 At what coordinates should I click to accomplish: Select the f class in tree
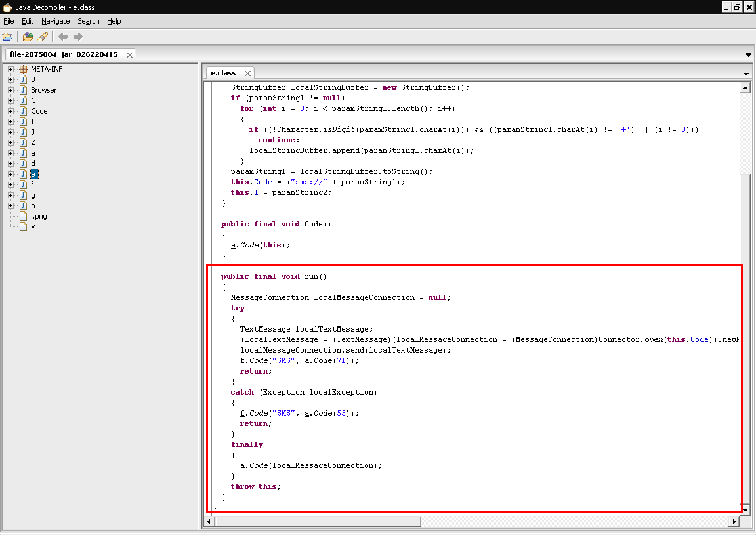pyautogui.click(x=32, y=184)
